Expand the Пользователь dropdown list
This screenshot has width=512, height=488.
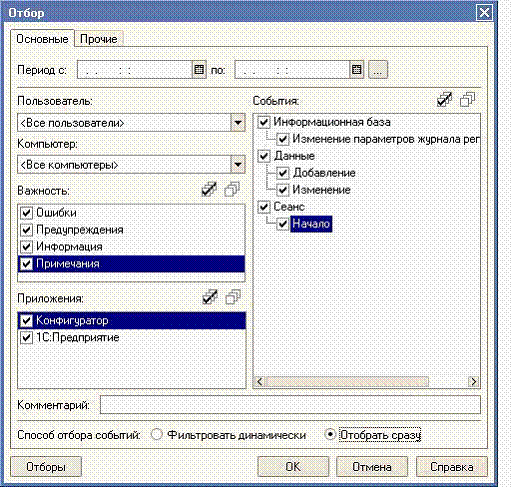point(238,123)
